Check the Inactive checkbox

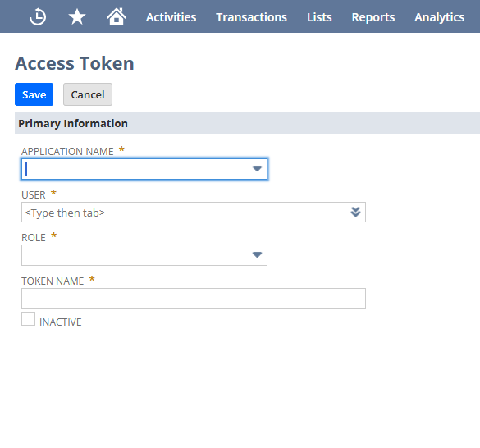28,319
